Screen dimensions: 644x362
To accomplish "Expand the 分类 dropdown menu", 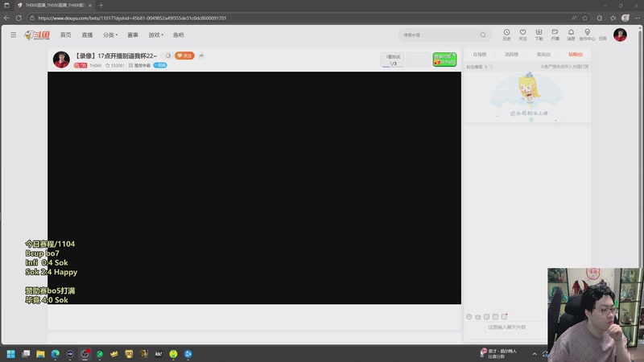I will 110,35.
